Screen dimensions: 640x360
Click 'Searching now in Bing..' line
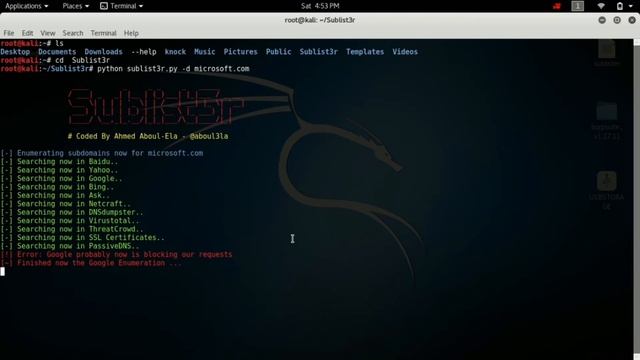(57, 187)
